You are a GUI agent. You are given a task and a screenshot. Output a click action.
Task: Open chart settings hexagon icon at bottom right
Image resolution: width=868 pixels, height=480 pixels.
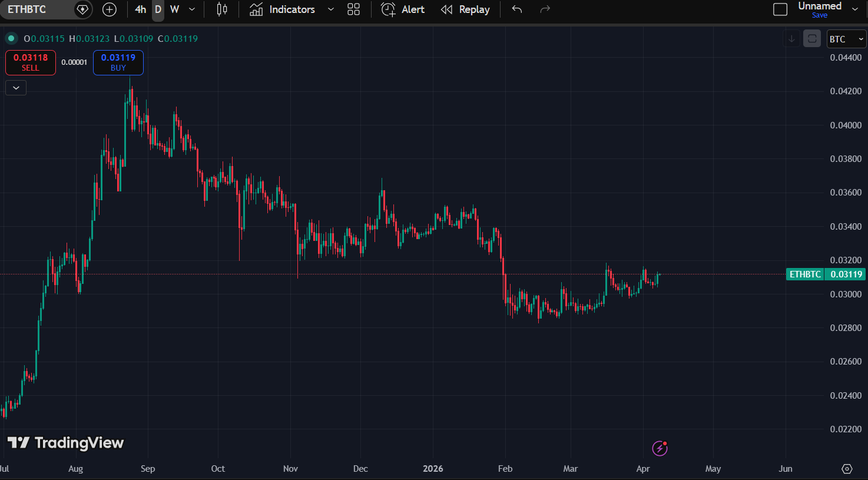(847, 469)
